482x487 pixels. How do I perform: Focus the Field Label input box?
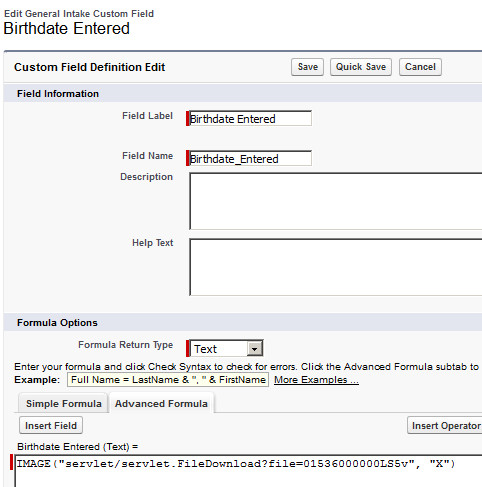click(x=250, y=119)
